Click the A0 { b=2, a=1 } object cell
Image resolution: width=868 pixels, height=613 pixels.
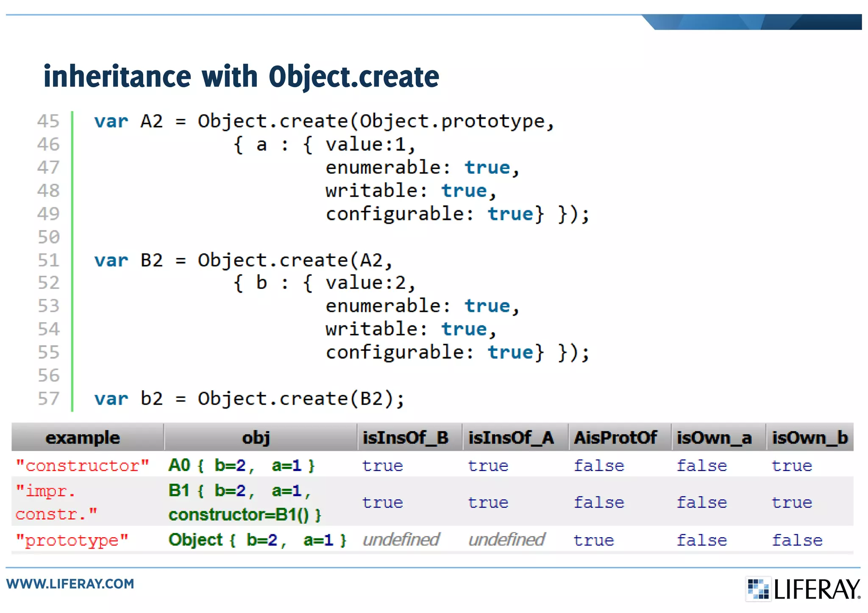tap(242, 466)
